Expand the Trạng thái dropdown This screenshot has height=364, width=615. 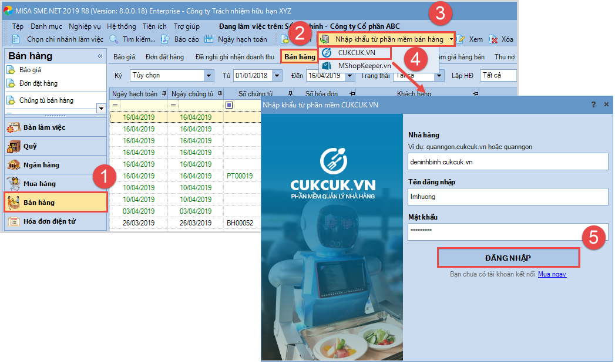pyautogui.click(x=439, y=75)
